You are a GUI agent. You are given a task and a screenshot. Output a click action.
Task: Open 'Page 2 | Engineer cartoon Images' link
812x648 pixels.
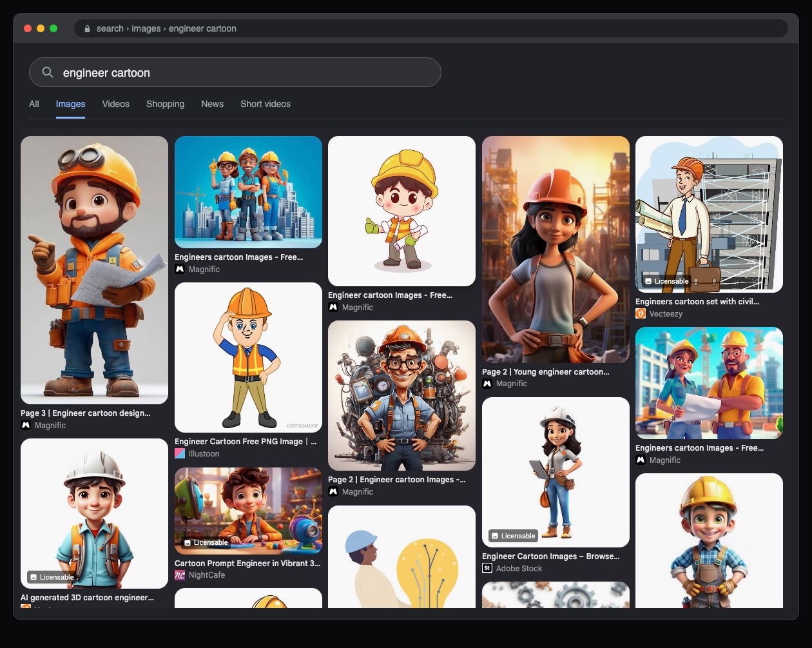[x=397, y=479]
